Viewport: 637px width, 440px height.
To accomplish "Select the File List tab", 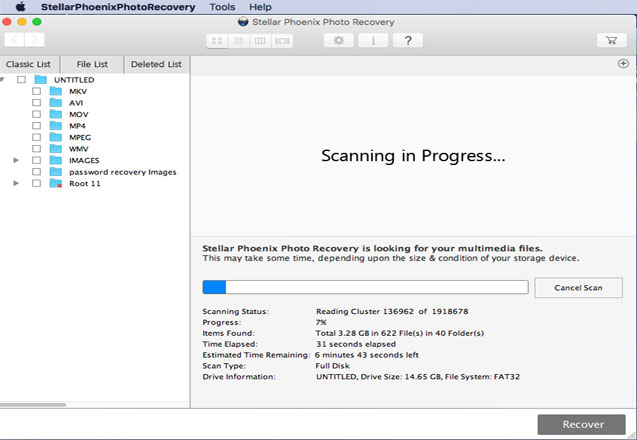I will coord(92,64).
